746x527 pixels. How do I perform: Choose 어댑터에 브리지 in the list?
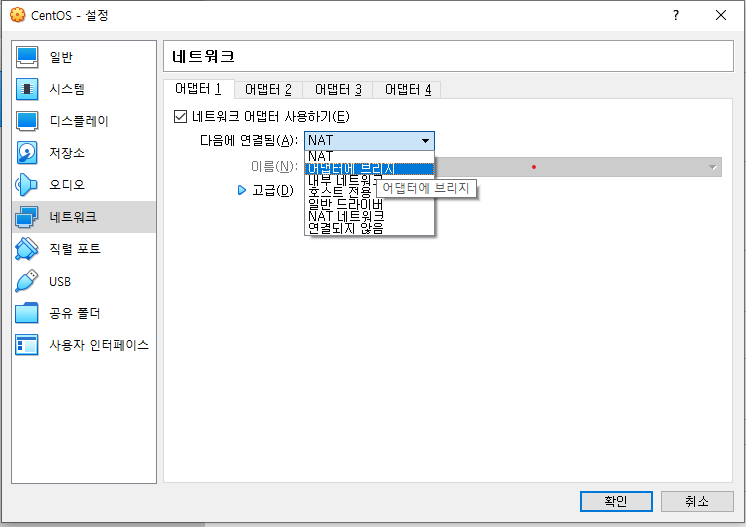[369, 169]
